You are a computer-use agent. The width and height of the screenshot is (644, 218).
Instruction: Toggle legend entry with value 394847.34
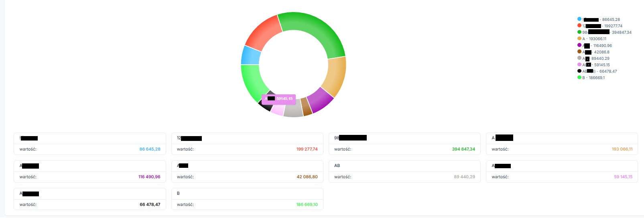[604, 32]
